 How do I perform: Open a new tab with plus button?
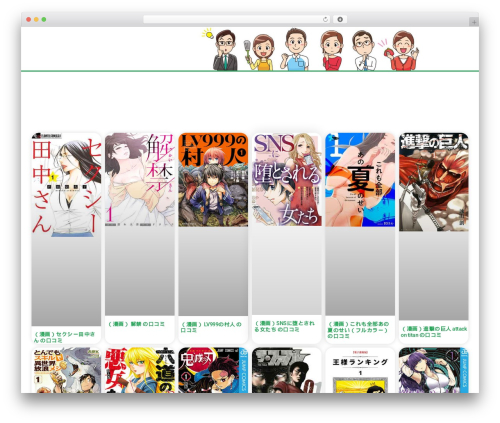coord(474,22)
